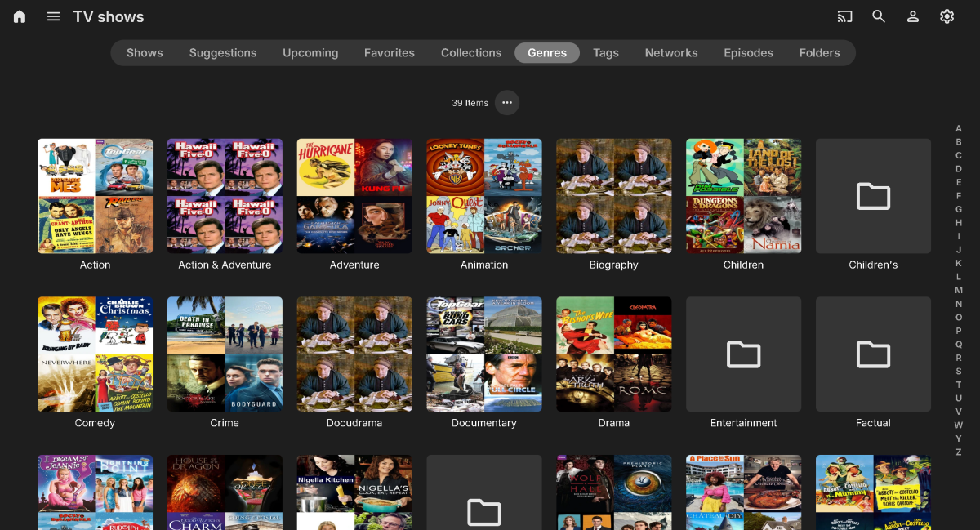This screenshot has width=980, height=530.
Task: Open the Children's folder placeholder
Action: [x=873, y=196]
